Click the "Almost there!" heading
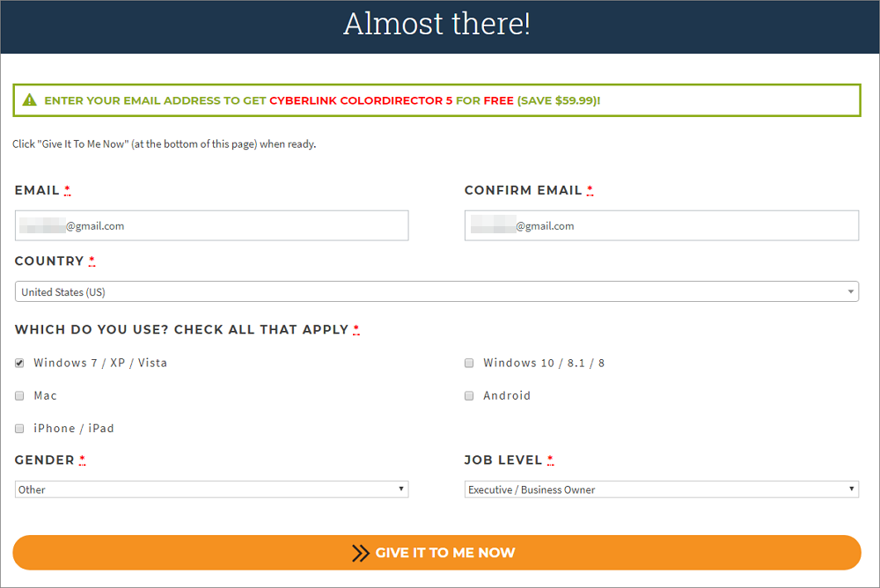The width and height of the screenshot is (880, 588). tap(436, 24)
